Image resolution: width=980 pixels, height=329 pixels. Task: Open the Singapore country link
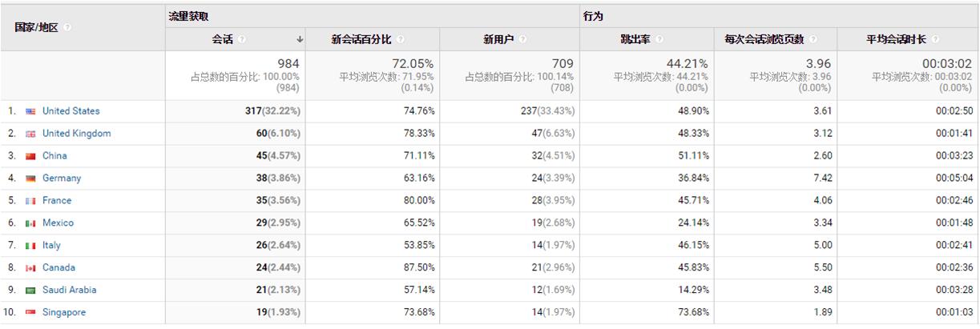[64, 312]
